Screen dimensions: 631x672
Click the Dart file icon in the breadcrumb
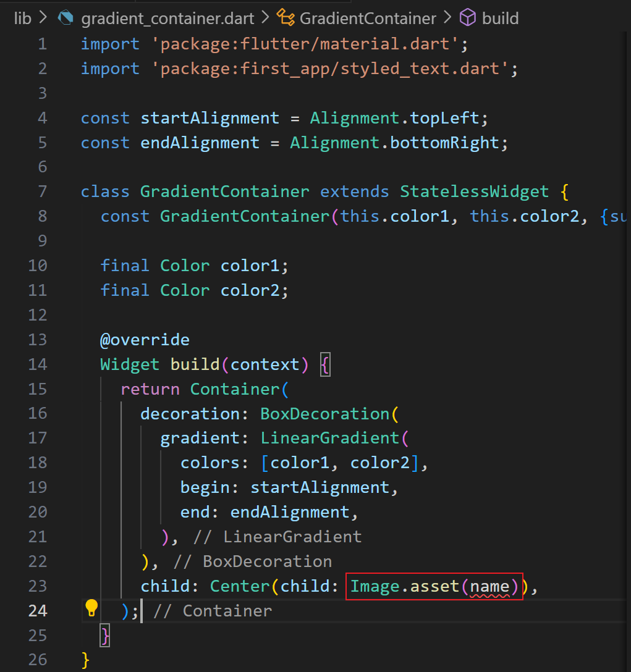coord(66,18)
